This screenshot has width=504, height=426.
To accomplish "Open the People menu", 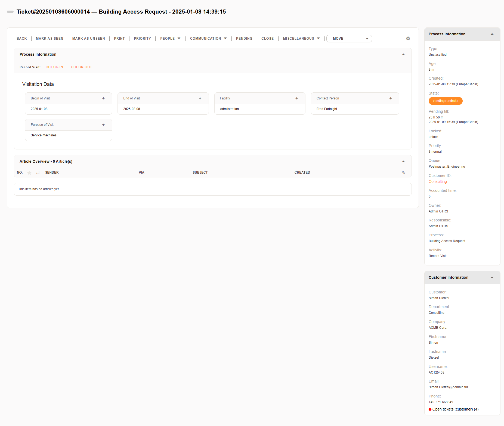I will 170,39.
